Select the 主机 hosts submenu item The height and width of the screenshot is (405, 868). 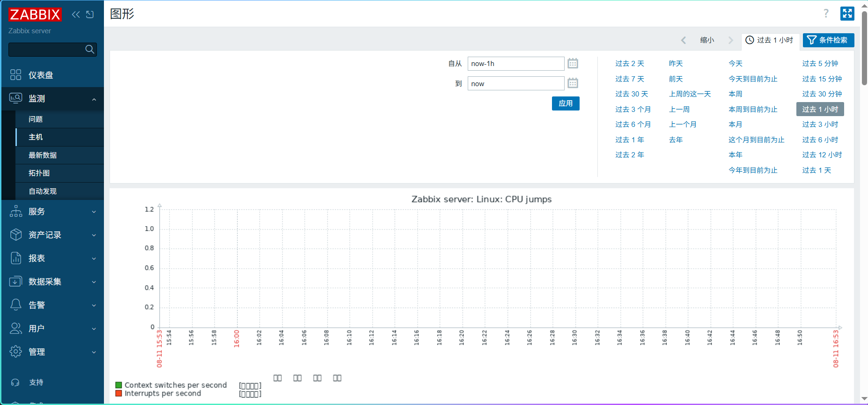(59, 137)
